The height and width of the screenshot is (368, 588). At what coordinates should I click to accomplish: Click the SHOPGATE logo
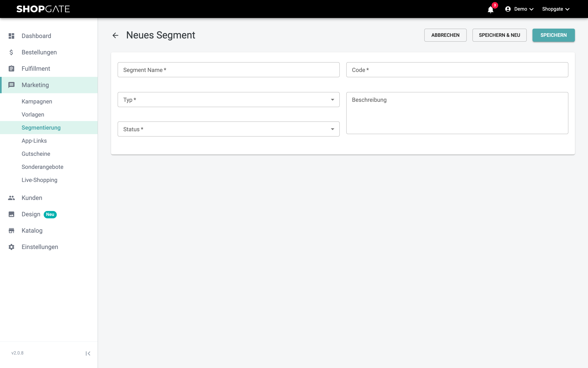[43, 9]
